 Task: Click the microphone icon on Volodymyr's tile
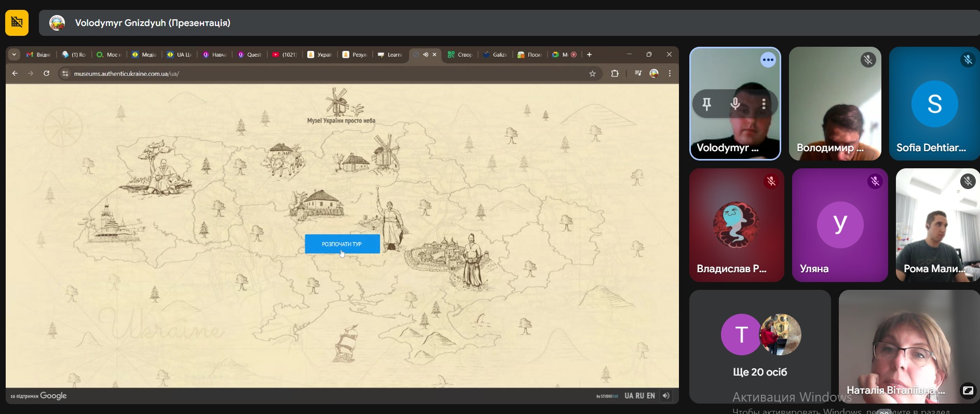click(735, 104)
